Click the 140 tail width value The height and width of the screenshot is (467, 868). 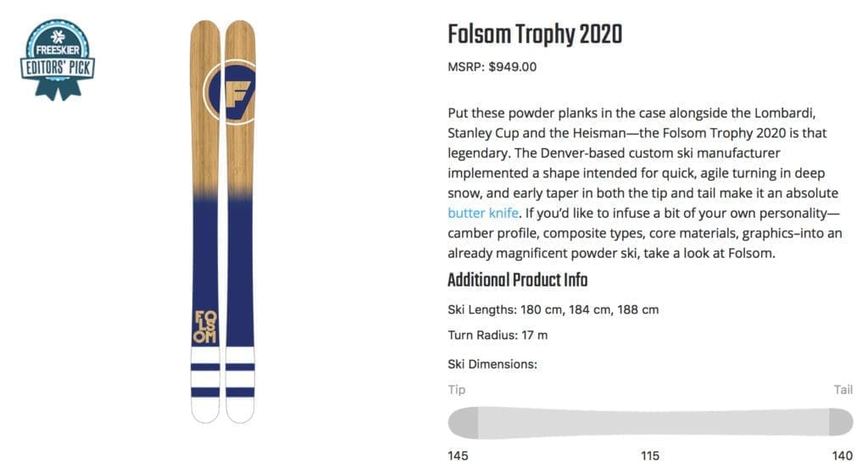click(842, 456)
